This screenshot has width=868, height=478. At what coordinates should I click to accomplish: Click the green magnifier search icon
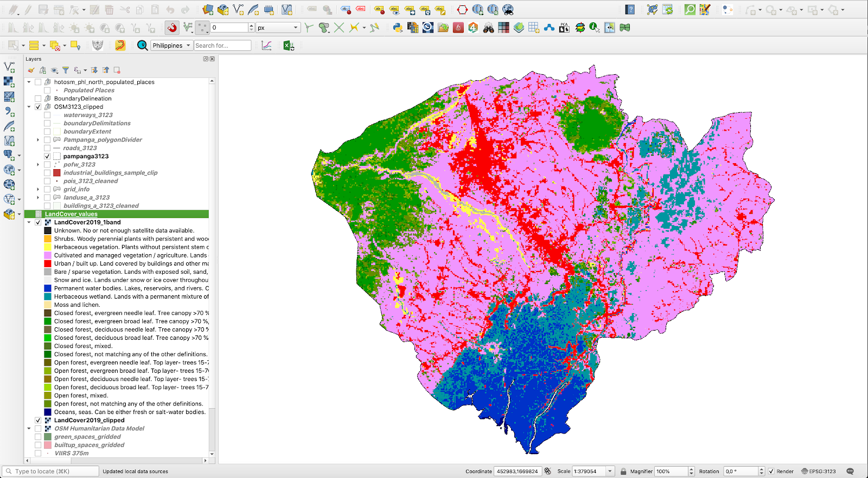[690, 10]
